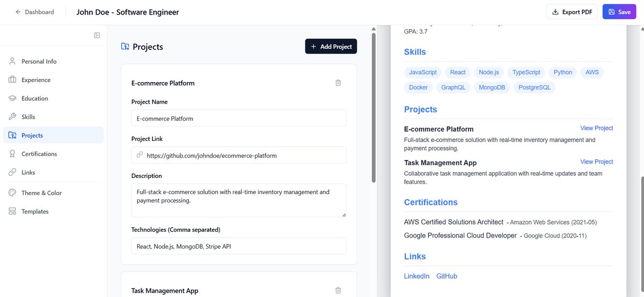Screen dimensions: 644x297
Task: Click the Links chain icon in sidebar
Action: point(12,172)
